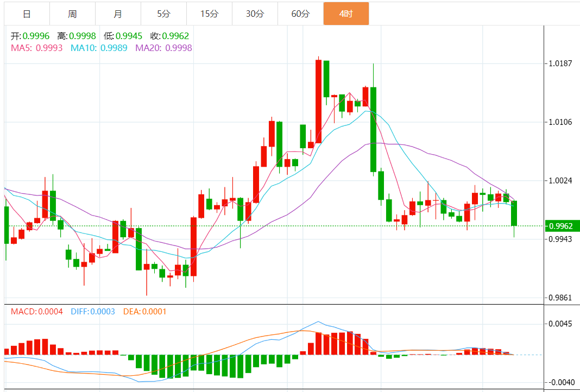Select the 周 weekly timeframe tab
Image resolution: width=580 pixels, height=392 pixels.
pos(73,14)
